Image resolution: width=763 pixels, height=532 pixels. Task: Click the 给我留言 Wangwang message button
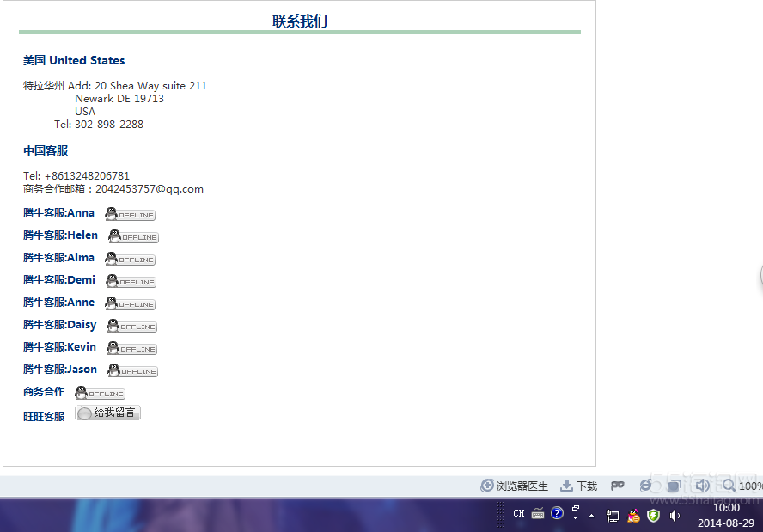(x=107, y=413)
